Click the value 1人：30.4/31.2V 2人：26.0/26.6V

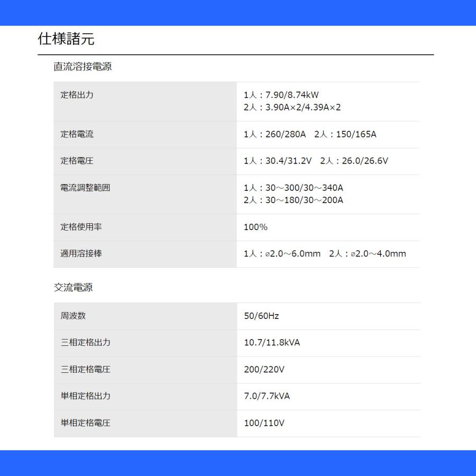316,161
